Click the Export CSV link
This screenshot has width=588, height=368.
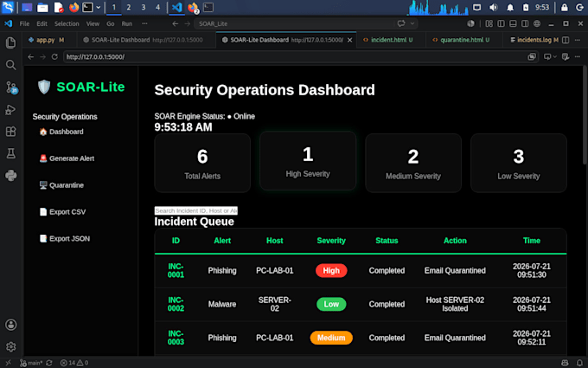pyautogui.click(x=62, y=212)
